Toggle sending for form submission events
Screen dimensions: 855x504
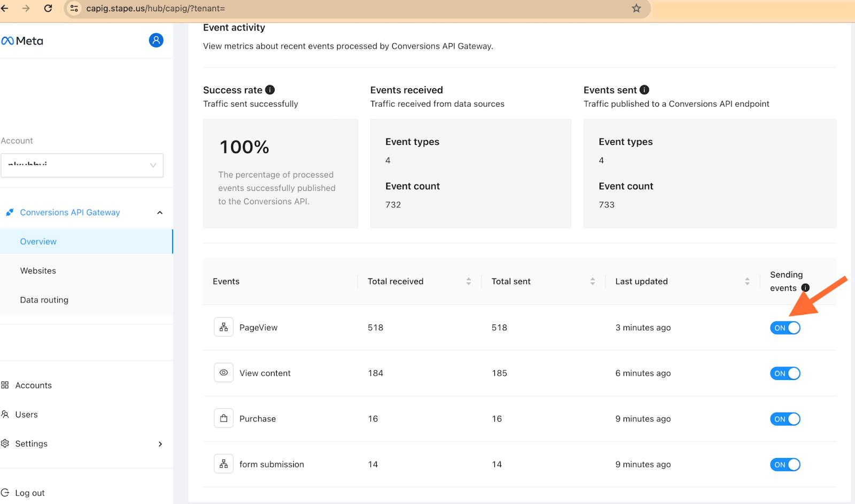(x=785, y=464)
